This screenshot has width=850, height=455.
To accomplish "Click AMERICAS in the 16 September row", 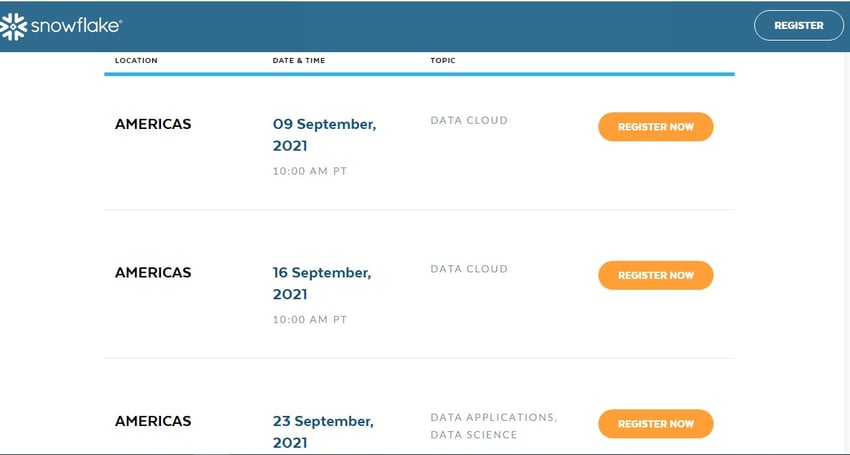I will [x=153, y=273].
